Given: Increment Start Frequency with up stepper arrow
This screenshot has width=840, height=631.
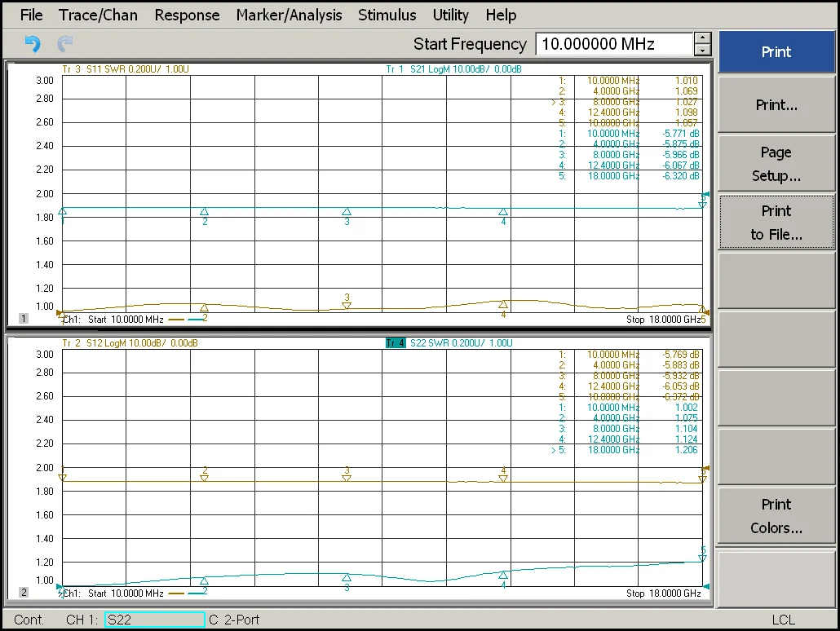Looking at the screenshot, I should coord(702,38).
